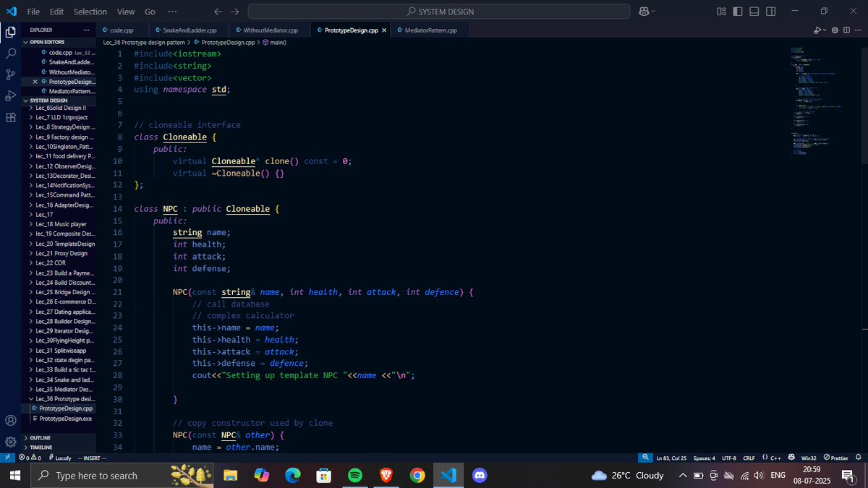Screen dimensions: 868x488
Task: Open the Manage gear icon
Action: click(10, 442)
